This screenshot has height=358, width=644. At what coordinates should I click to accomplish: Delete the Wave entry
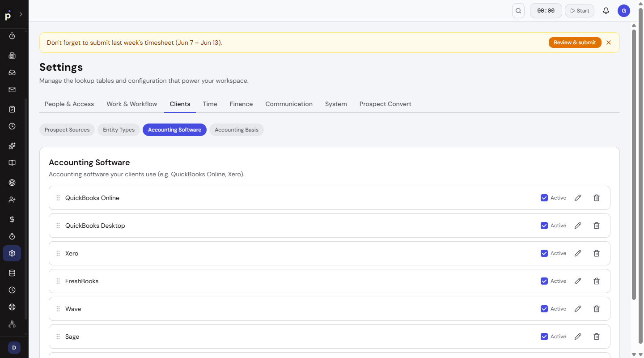click(x=597, y=309)
